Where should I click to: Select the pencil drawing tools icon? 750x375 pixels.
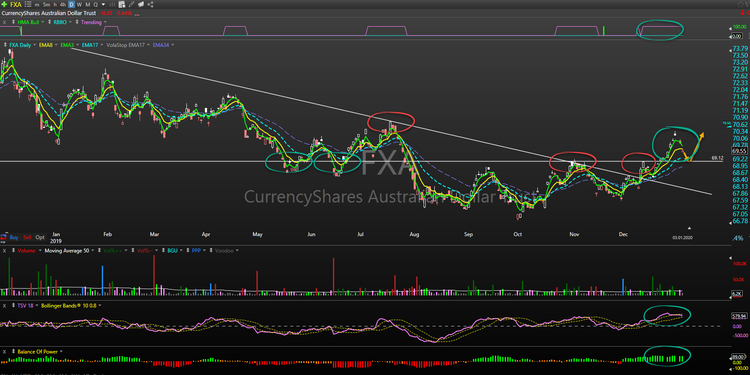[132, 4]
